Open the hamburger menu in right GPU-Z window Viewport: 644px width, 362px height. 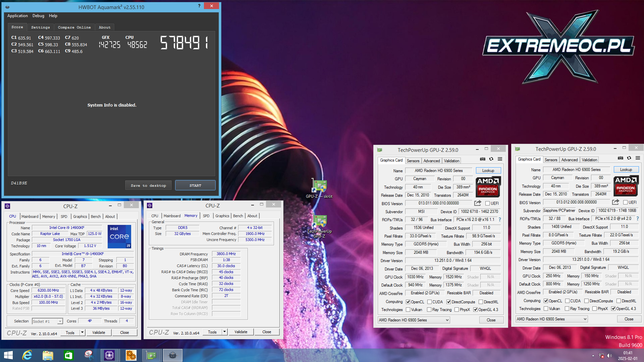[x=638, y=158]
